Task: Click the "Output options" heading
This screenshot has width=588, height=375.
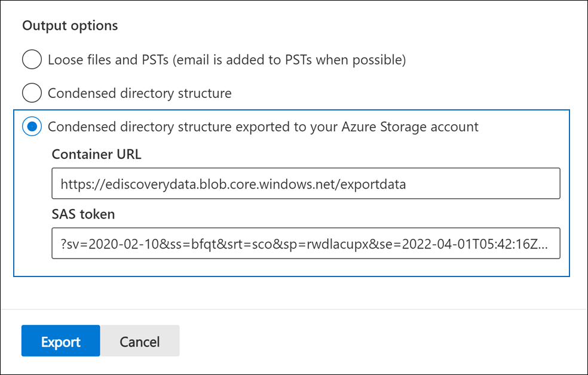Action: [x=70, y=26]
